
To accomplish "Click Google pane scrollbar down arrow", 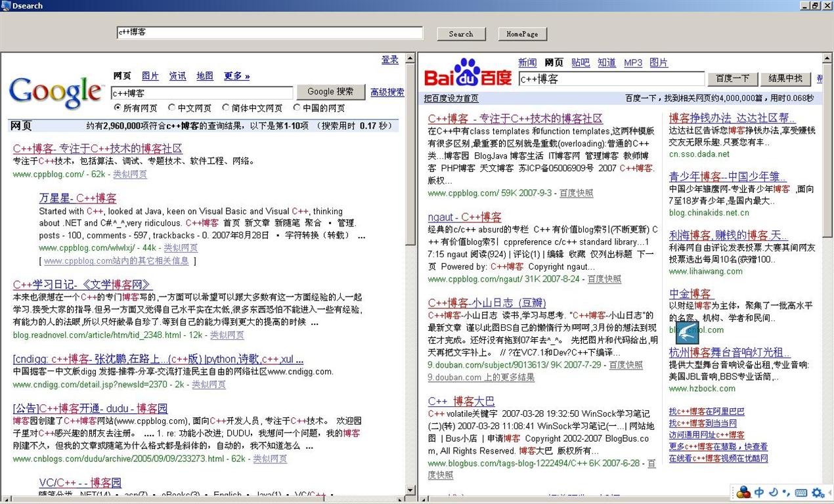I will pyautogui.click(x=411, y=490).
